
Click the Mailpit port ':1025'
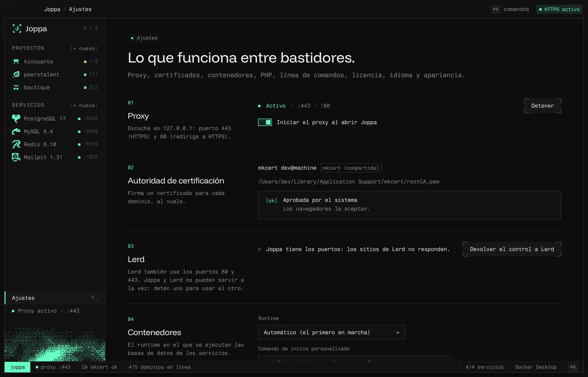pyautogui.click(x=91, y=157)
